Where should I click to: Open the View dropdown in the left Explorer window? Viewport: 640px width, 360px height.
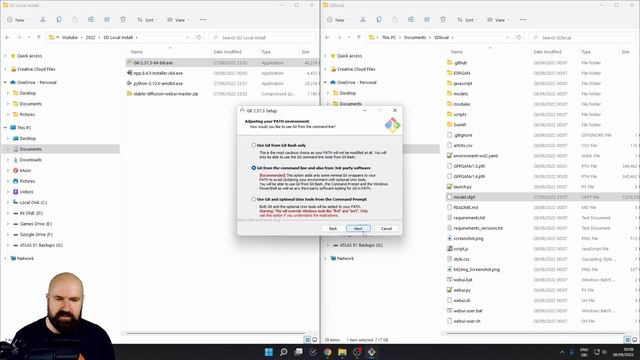point(178,20)
